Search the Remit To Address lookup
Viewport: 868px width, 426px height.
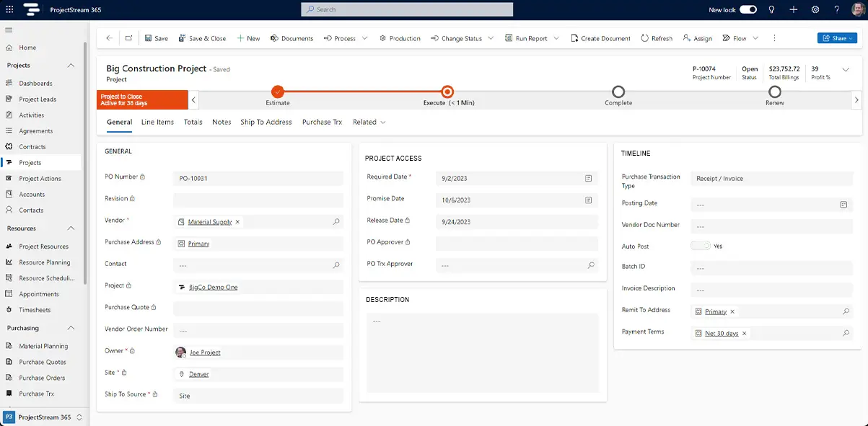(846, 311)
